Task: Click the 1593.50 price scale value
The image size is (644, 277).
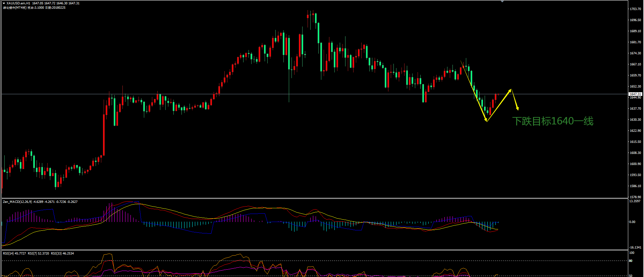Action: point(636,175)
